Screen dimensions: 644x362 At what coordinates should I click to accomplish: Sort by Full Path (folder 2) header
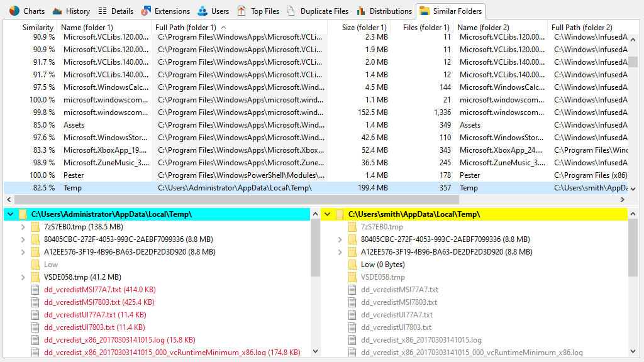tap(587, 28)
